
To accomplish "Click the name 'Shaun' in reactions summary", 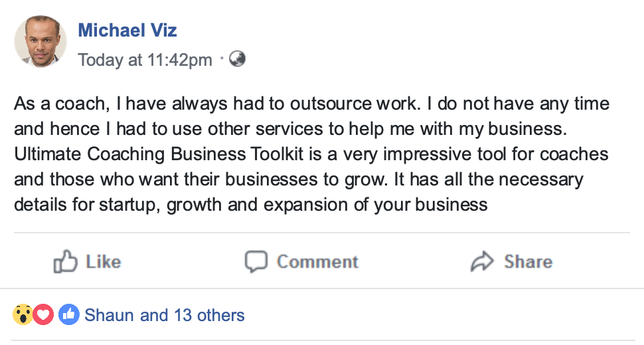I will tap(110, 315).
